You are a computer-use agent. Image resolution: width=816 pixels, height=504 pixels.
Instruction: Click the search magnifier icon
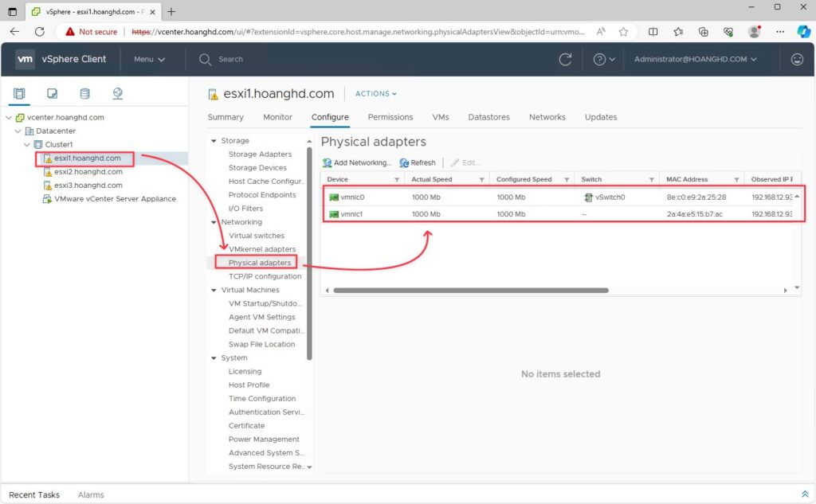click(205, 59)
